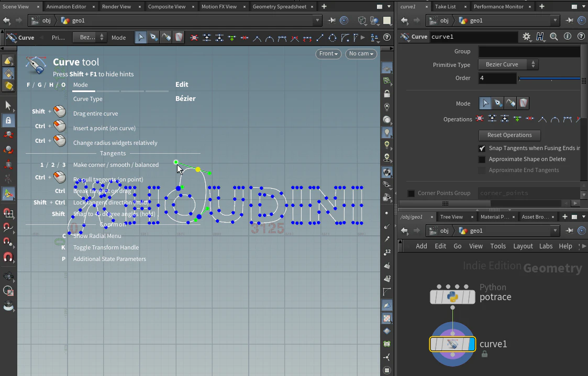Click the Order slider track
The height and width of the screenshot is (376, 588).
pyautogui.click(x=549, y=78)
